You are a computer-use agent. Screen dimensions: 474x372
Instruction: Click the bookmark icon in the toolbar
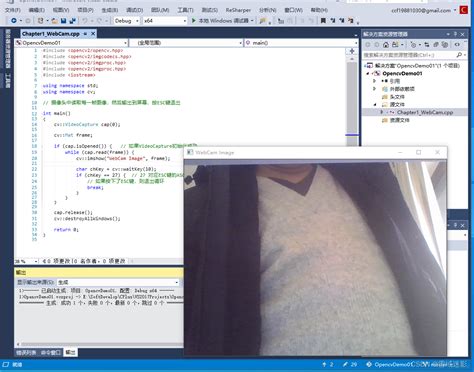pos(323,21)
